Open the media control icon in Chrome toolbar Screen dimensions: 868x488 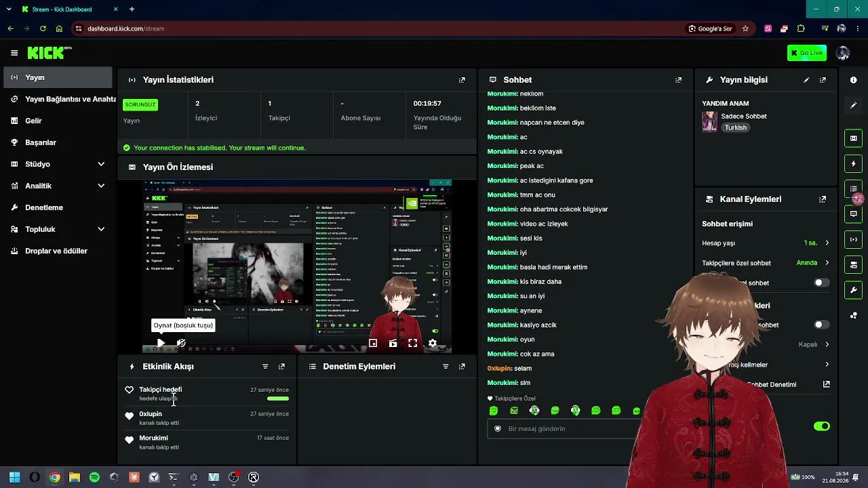pyautogui.click(x=825, y=28)
